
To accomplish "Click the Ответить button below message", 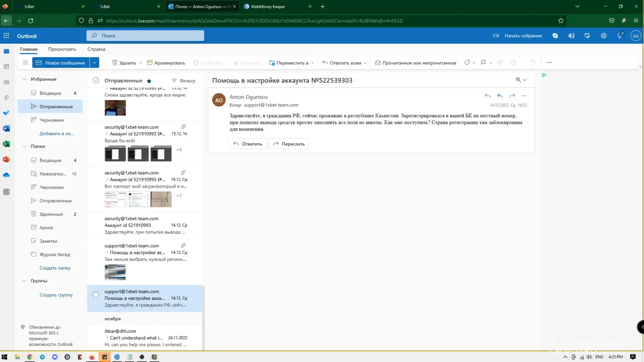I will click(247, 144).
